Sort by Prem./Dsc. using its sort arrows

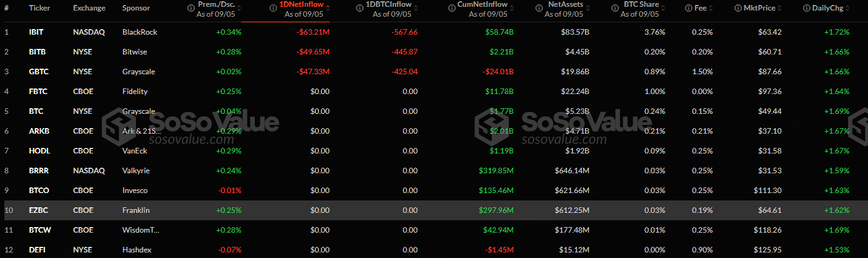(239, 8)
